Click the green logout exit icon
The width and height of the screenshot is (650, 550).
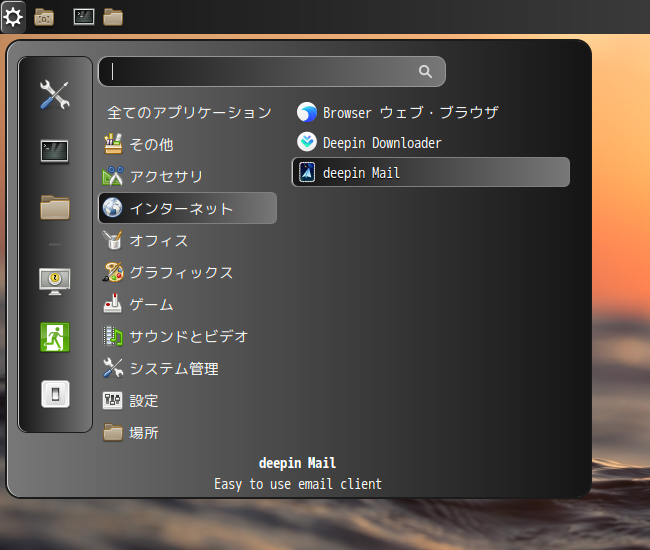point(55,337)
